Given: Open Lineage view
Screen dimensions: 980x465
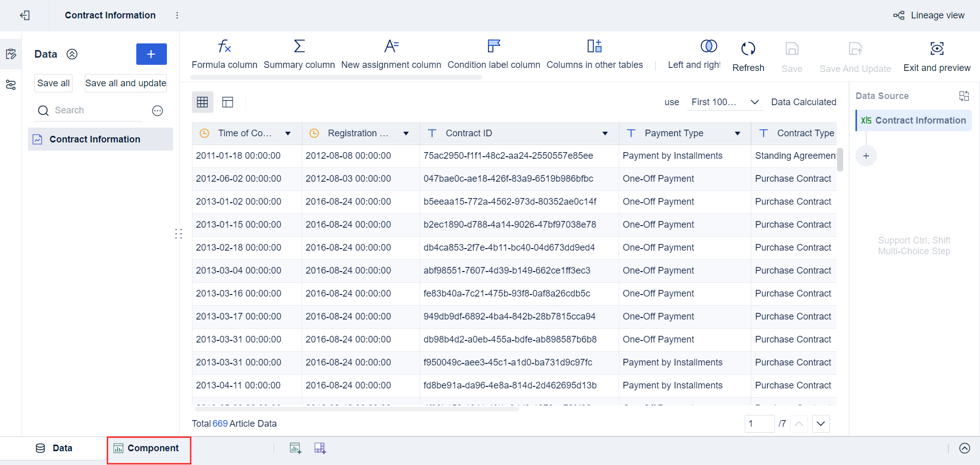Looking at the screenshot, I should (929, 15).
